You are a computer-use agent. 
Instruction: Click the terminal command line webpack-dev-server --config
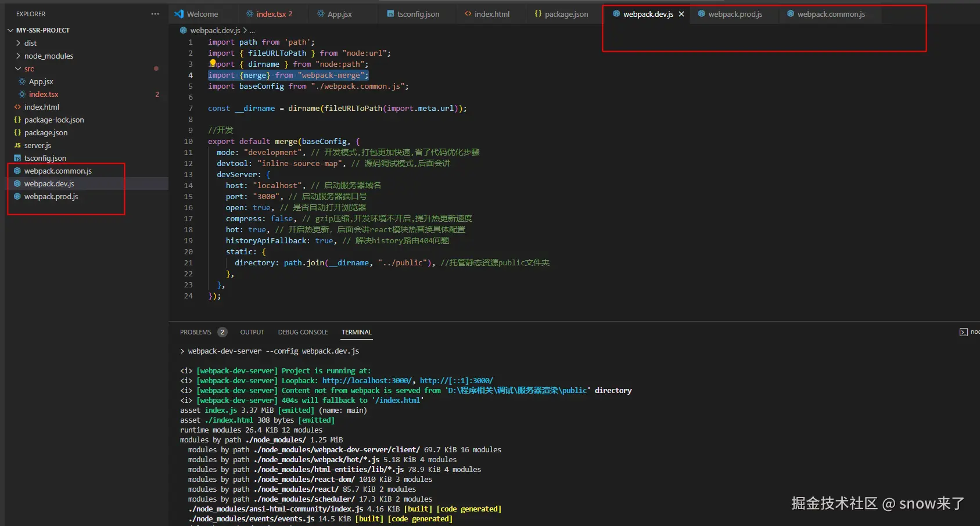click(x=274, y=351)
